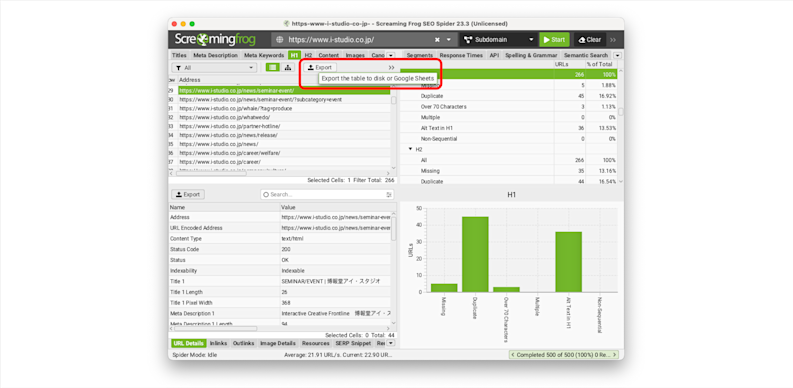793x388 pixels.
Task: Open search options icon in Search box
Action: pyautogui.click(x=389, y=194)
